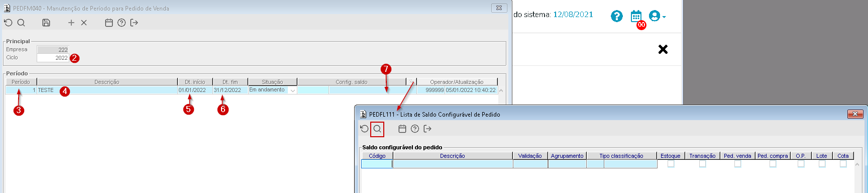Image resolution: width=868 pixels, height=193 pixels.
Task: Close the PEDFL111 window with the red X
Action: (855, 114)
